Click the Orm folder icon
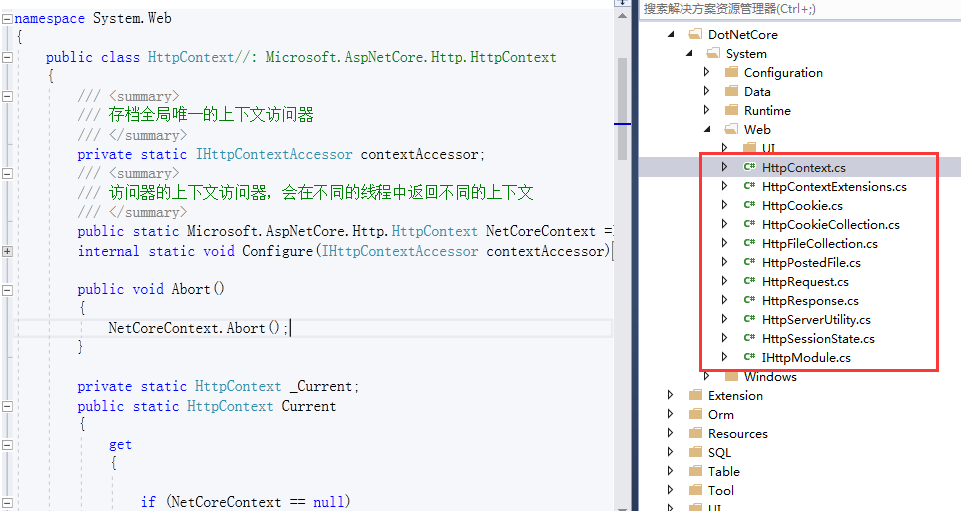Viewport: 961px width, 511px height. pyautogui.click(x=695, y=414)
